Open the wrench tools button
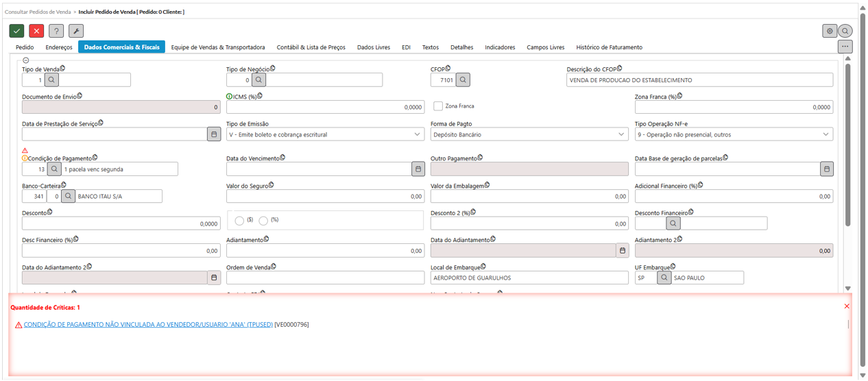868x381 pixels. [75, 31]
